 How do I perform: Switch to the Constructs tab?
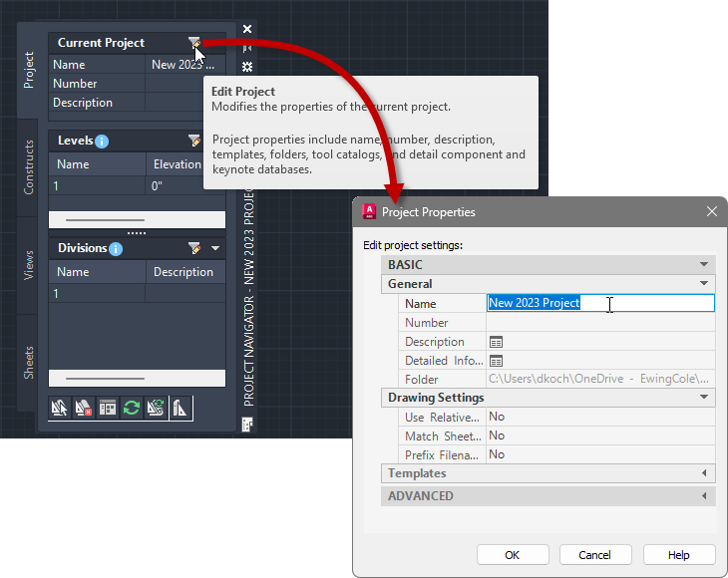click(28, 167)
